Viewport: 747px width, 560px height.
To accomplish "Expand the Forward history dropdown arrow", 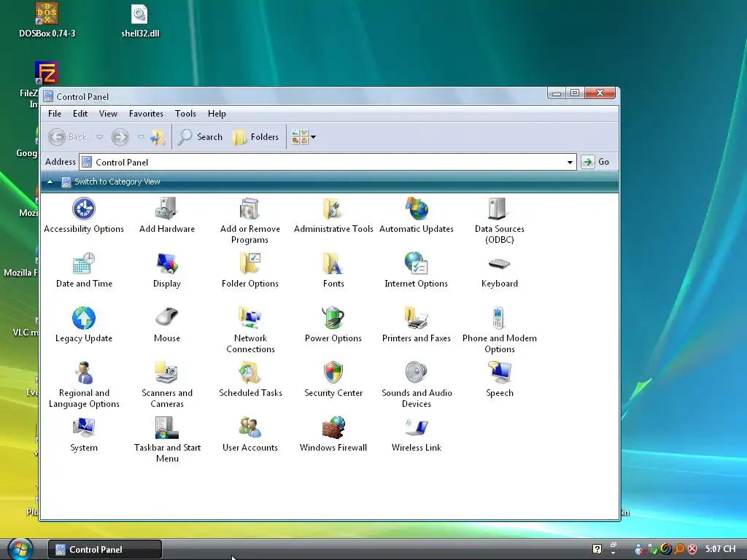I will 141,137.
